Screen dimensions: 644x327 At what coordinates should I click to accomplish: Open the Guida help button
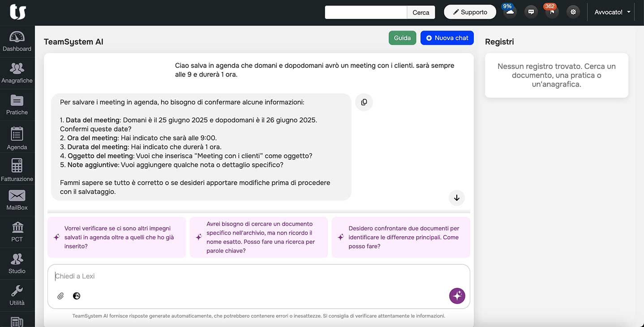(x=402, y=38)
